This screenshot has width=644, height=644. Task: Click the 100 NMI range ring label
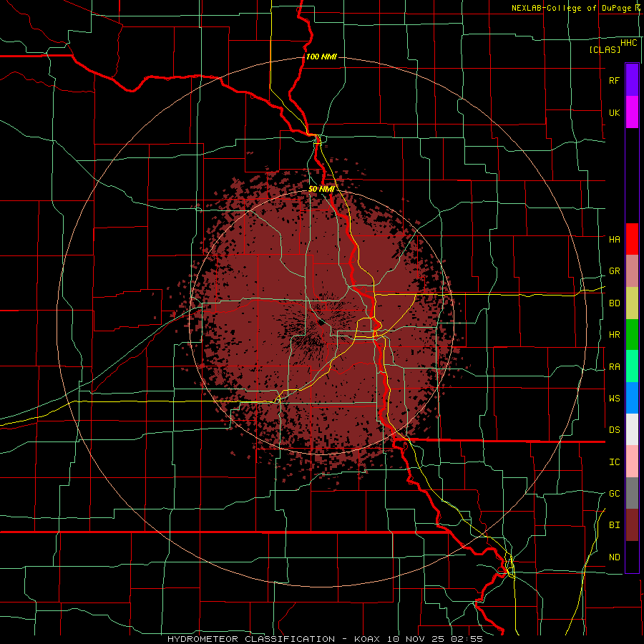tap(321, 57)
